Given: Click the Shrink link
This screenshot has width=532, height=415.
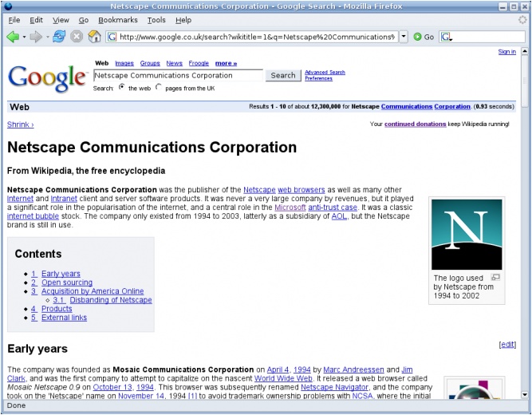Looking at the screenshot, I should [20, 125].
